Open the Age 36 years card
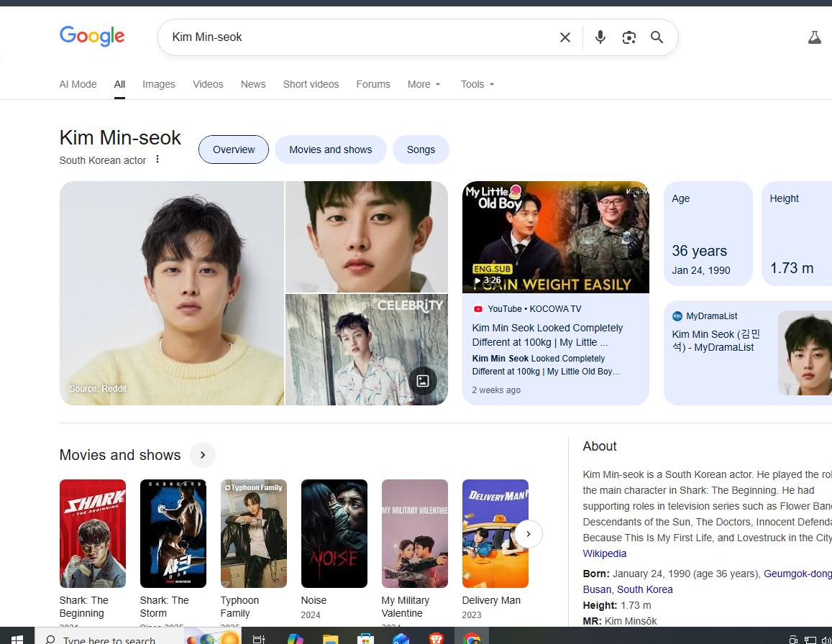Image resolution: width=832 pixels, height=644 pixels. (708, 234)
